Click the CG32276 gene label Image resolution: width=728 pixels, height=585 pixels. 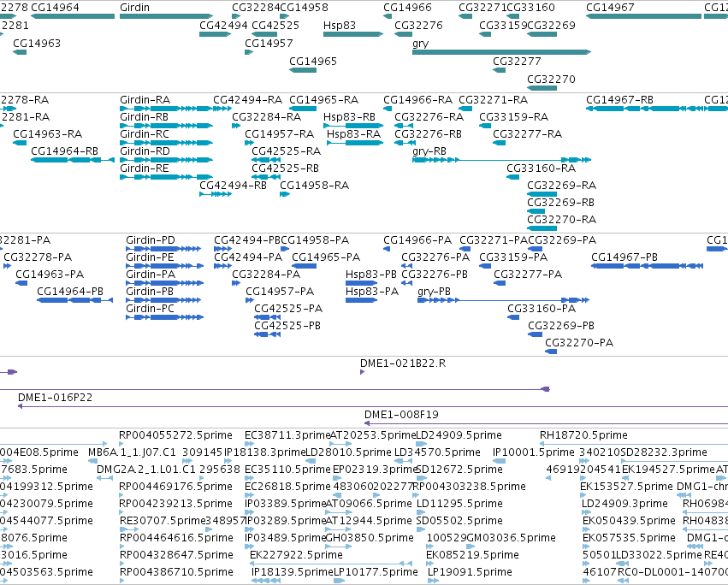click(x=418, y=25)
